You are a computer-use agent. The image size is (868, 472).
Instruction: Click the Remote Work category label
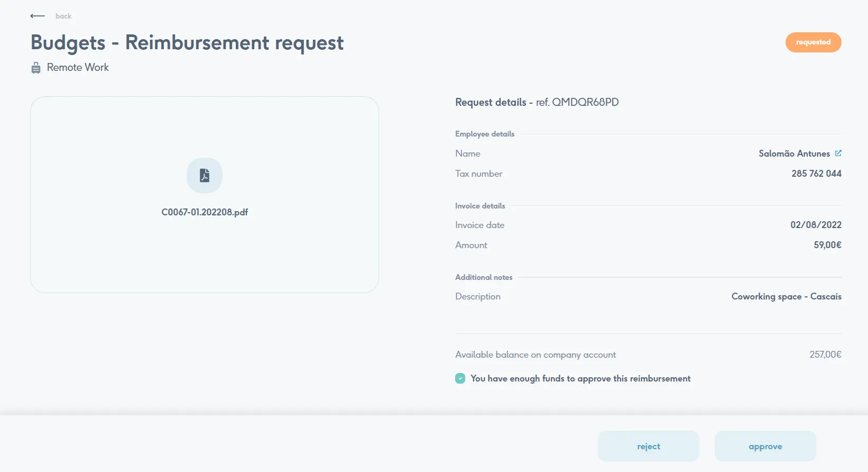[78, 68]
